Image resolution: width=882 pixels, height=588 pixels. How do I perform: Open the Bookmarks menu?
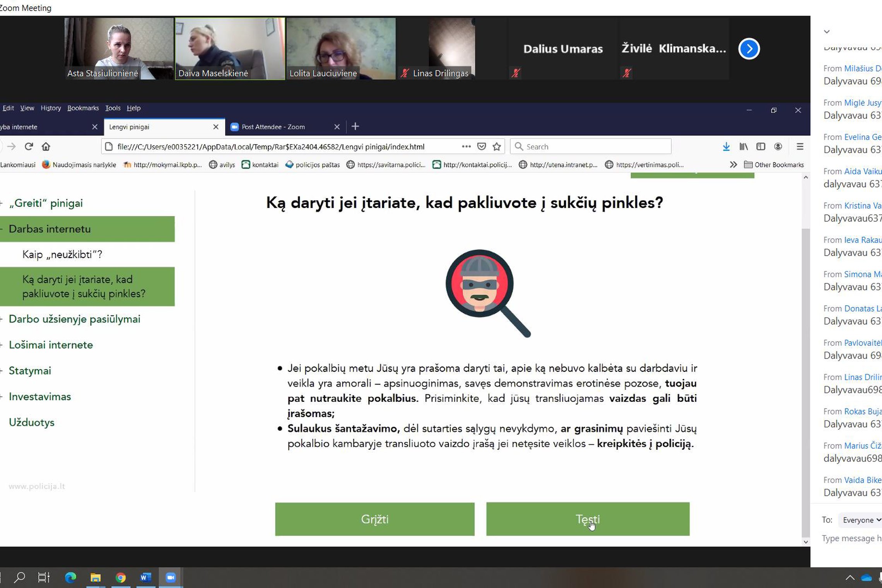click(83, 108)
